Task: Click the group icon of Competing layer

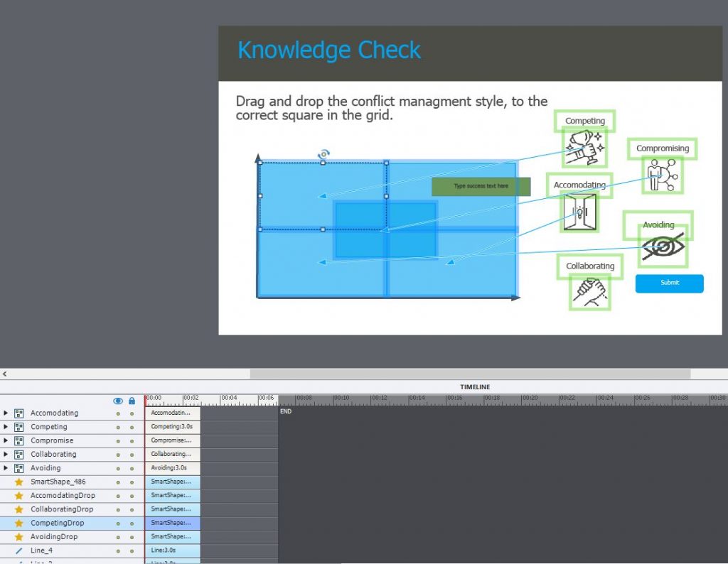Action: click(19, 427)
